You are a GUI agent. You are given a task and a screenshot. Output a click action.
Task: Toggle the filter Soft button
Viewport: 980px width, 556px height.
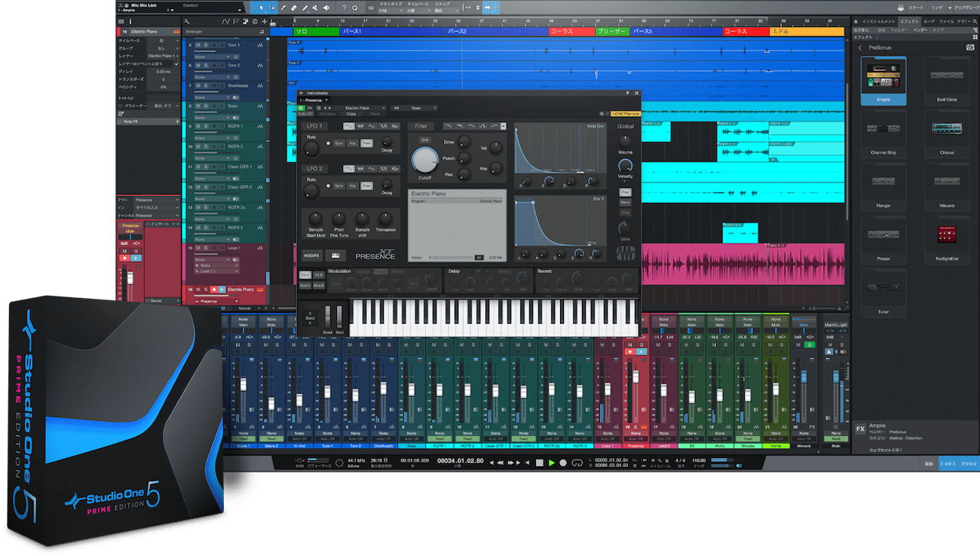point(424,140)
